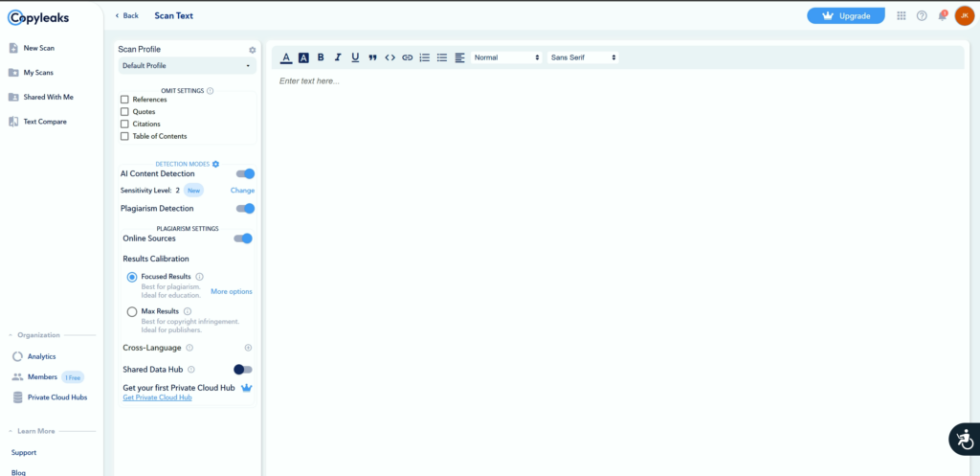This screenshot has height=476, width=980.
Task: Check the References omit checkbox
Action: 124,100
